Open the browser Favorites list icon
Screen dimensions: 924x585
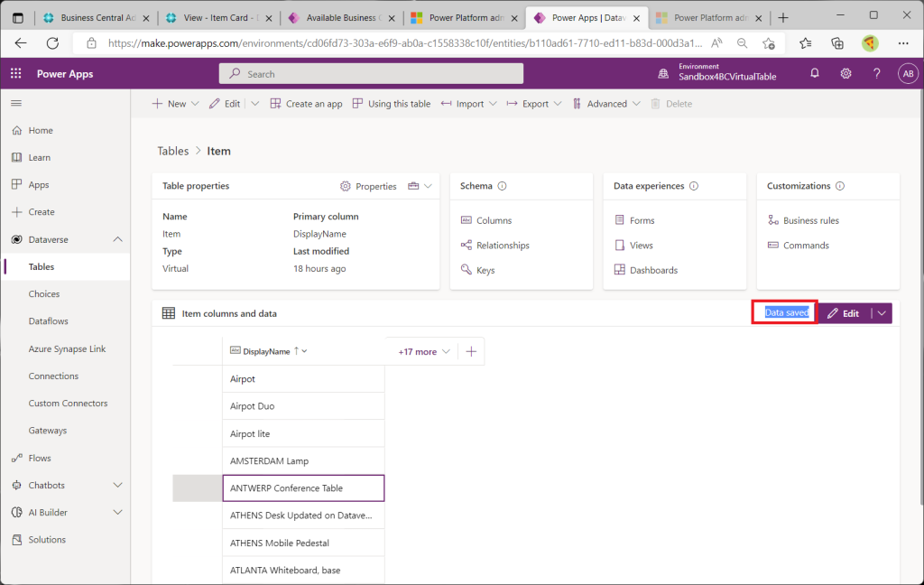[x=806, y=43]
